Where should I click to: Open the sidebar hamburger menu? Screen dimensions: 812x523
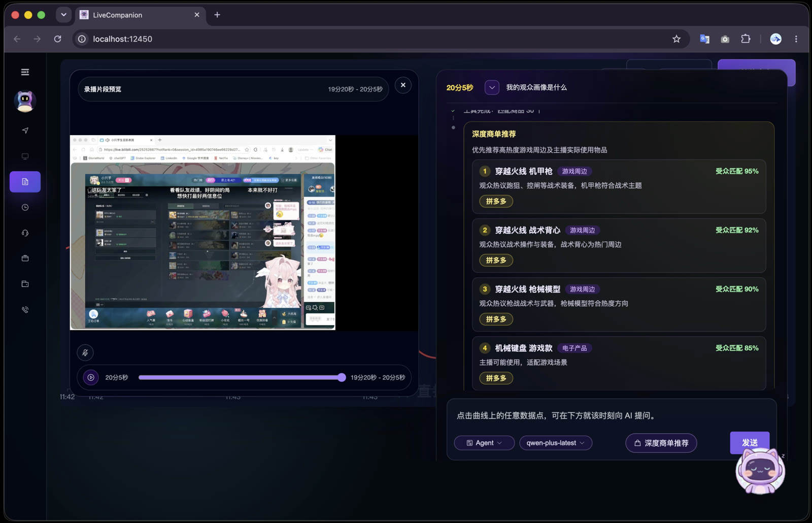[x=25, y=72]
